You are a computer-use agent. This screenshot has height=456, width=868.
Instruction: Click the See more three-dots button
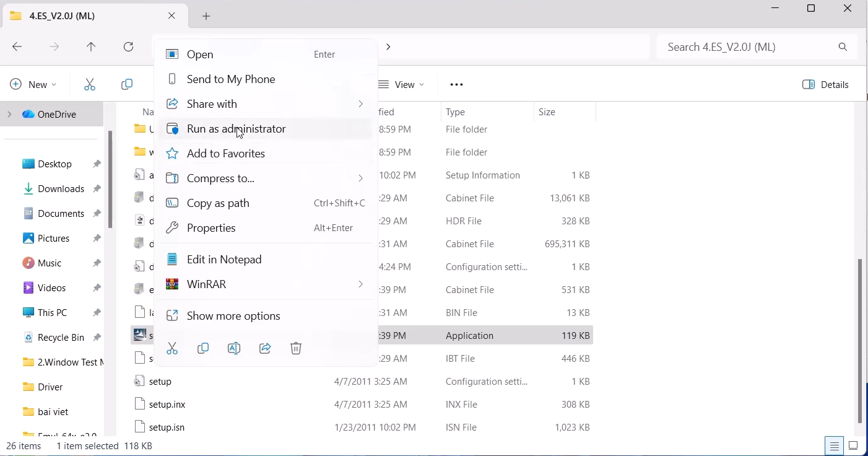click(457, 85)
